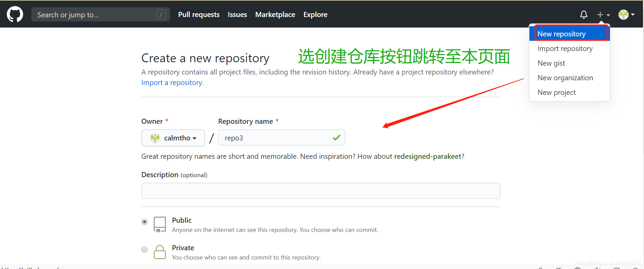The image size is (644, 269).
Task: Expand the calmtho owner dropdown
Action: tap(173, 138)
